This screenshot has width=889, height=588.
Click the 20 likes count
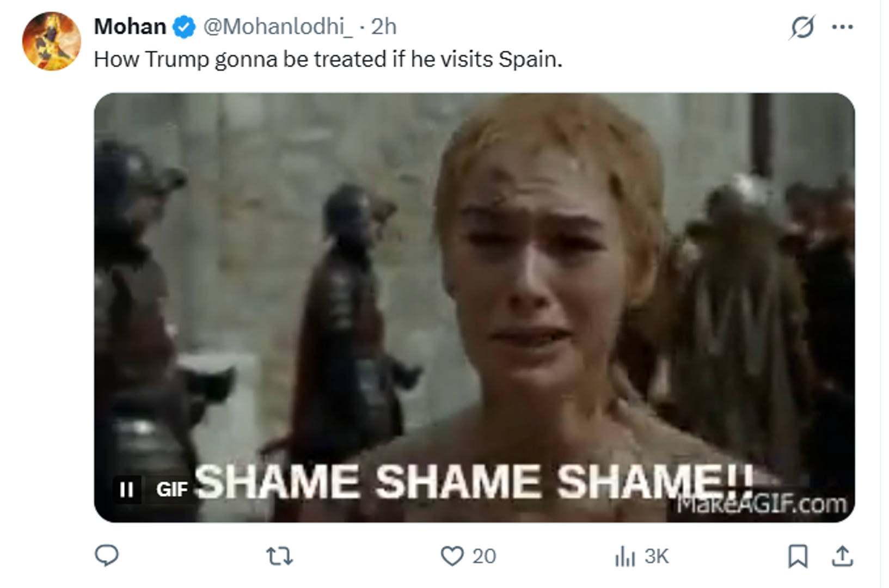[484, 556]
